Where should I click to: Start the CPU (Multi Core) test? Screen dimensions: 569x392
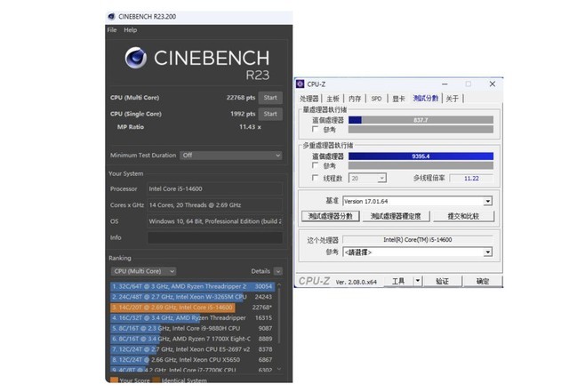point(270,98)
